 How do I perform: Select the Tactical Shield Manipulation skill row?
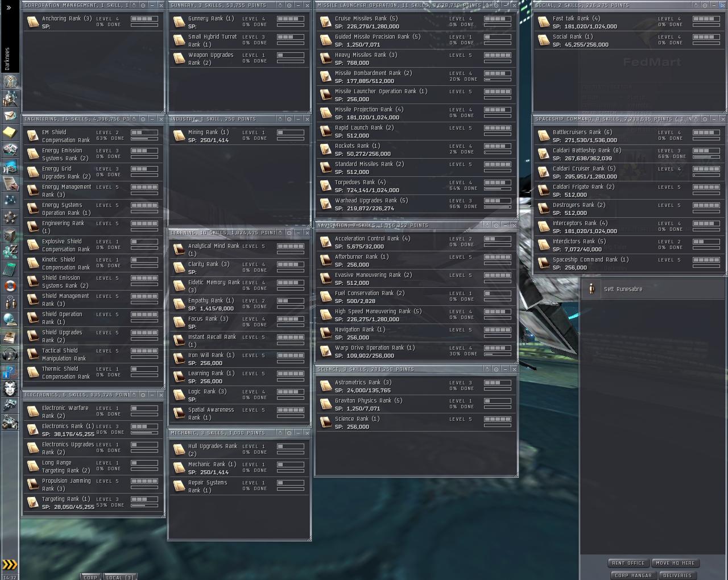tap(93, 354)
